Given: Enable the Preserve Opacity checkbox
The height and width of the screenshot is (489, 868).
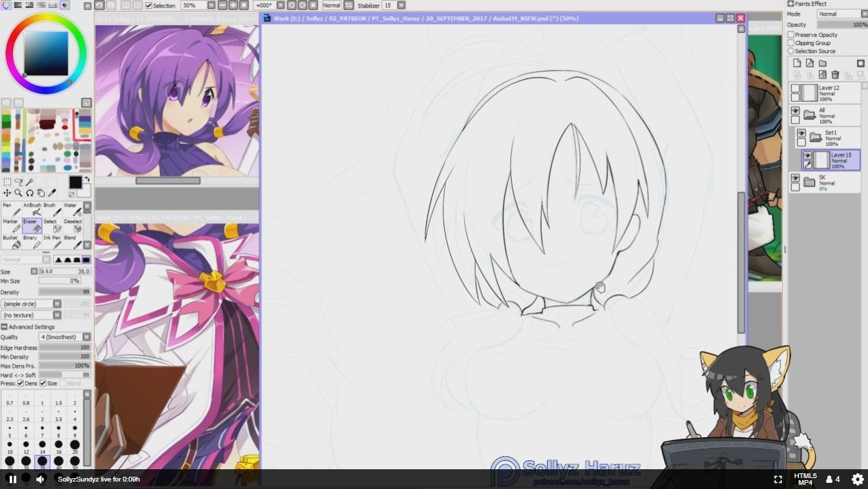Looking at the screenshot, I should click(792, 35).
